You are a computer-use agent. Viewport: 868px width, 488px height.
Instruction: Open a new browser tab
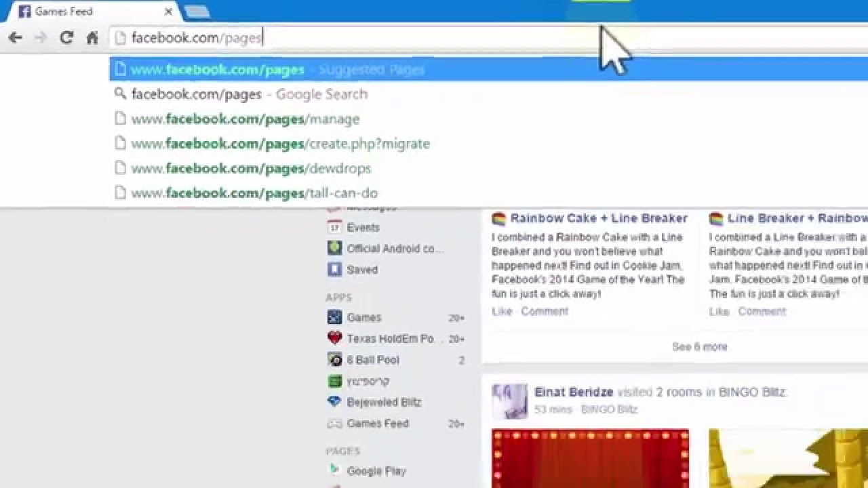[x=197, y=12]
